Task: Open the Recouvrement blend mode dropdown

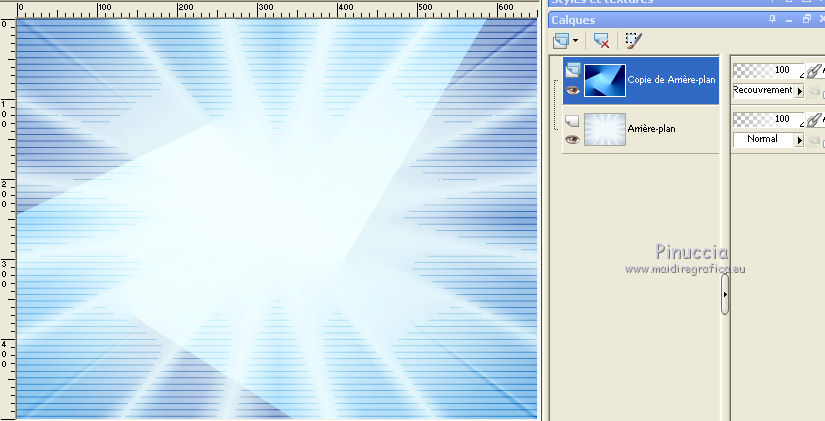Action: 799,91
